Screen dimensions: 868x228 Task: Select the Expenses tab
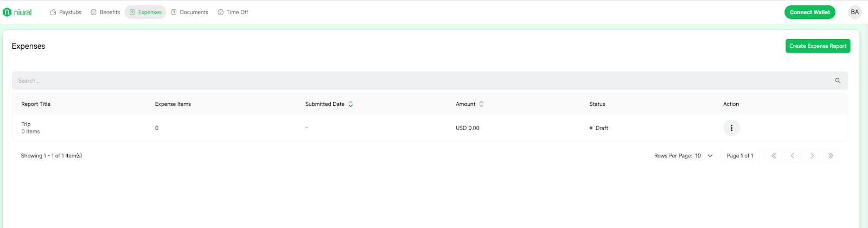click(145, 12)
